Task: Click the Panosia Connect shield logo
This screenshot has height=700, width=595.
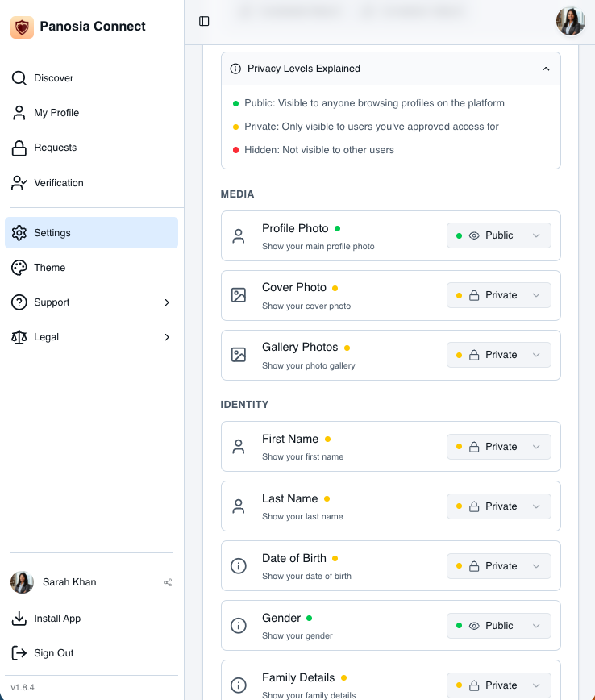Action: click(x=22, y=27)
